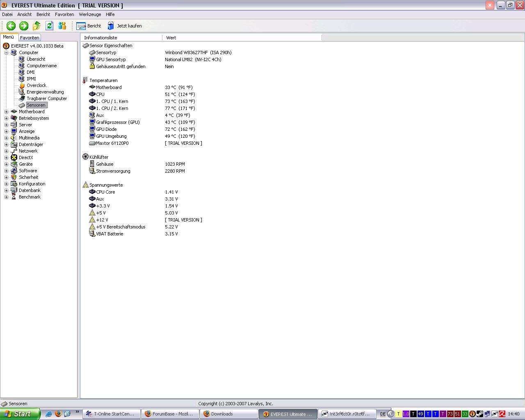Open the Werkzeuge menu
This screenshot has width=525, height=420.
tap(90, 14)
